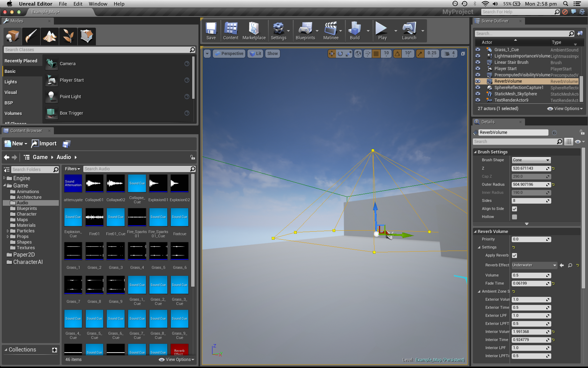
Task: Click the Import button
Action: click(44, 144)
